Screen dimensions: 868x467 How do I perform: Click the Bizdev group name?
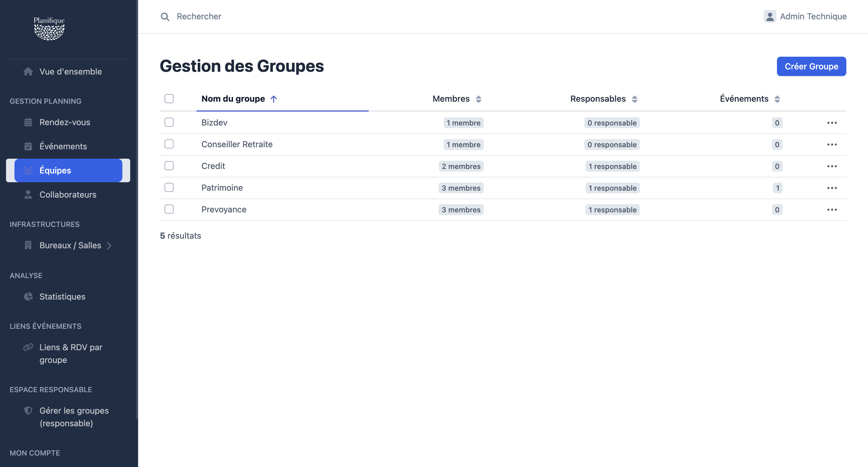(214, 122)
